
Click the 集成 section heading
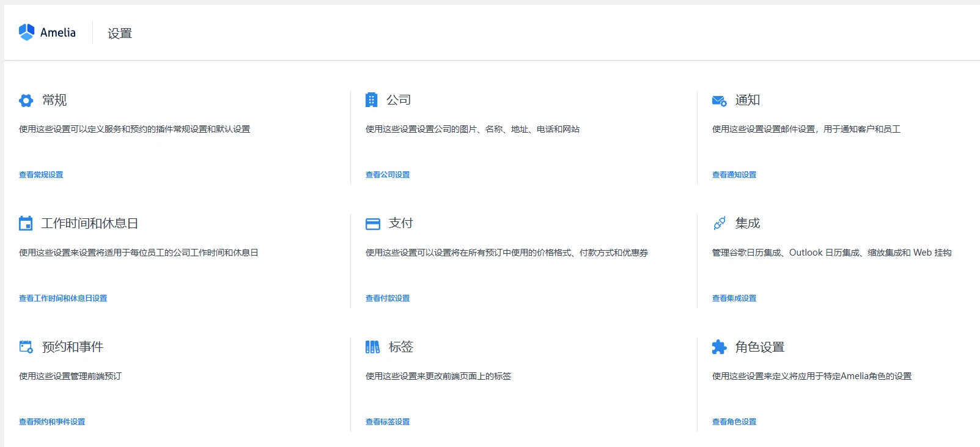pyautogui.click(x=748, y=224)
